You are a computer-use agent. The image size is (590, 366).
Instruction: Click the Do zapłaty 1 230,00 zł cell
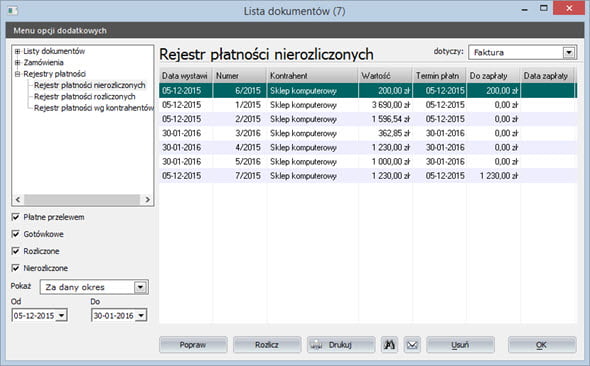click(x=493, y=176)
